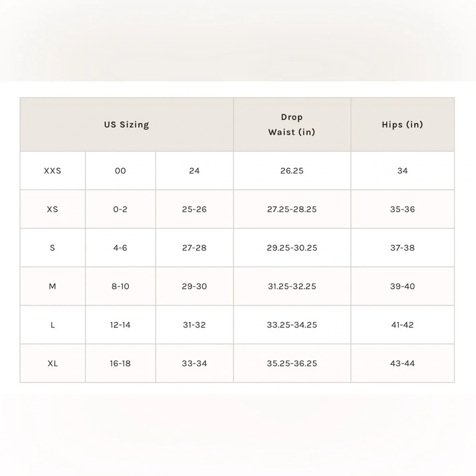The height and width of the screenshot is (476, 476).
Task: Select the L size label
Action: click(x=52, y=325)
